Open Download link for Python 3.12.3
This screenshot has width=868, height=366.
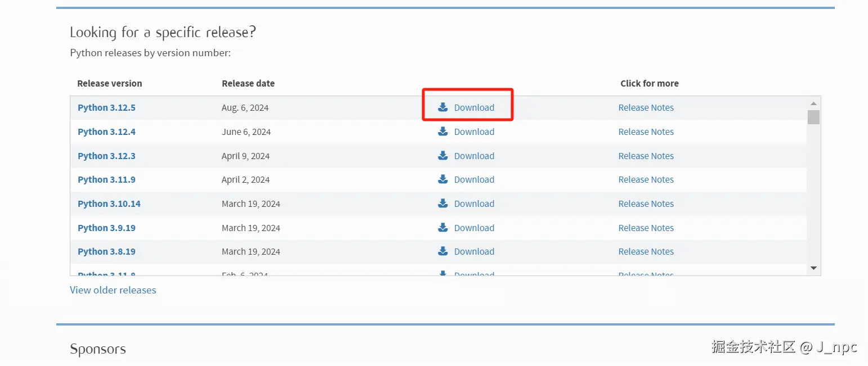[x=474, y=156]
